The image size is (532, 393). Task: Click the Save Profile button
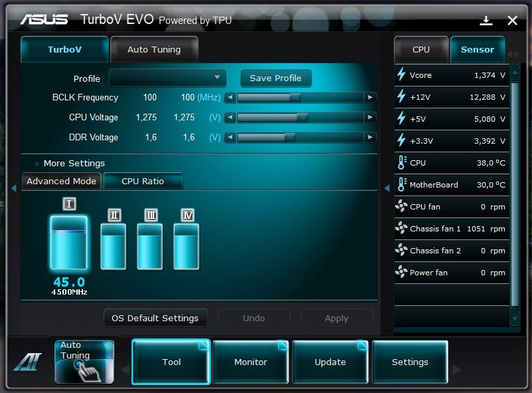[x=276, y=78]
